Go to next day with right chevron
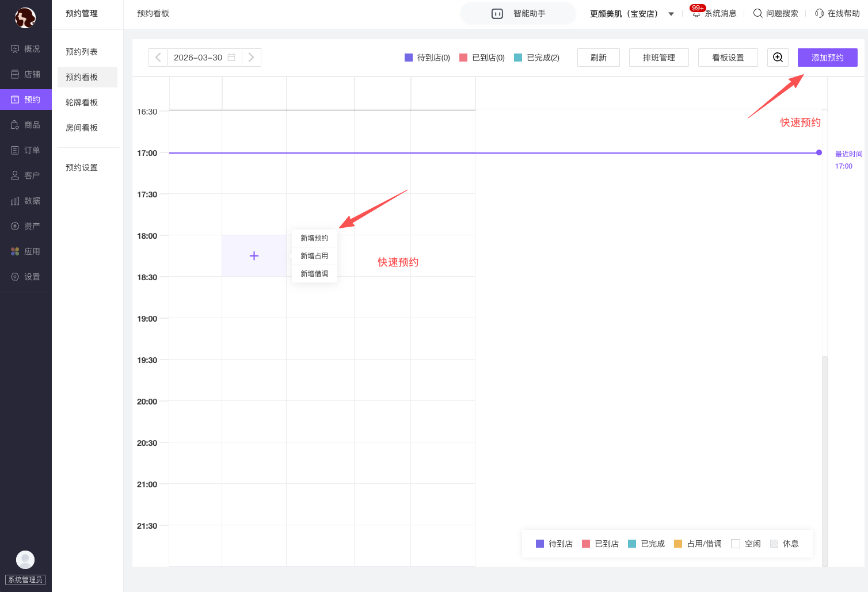Image resolution: width=868 pixels, height=592 pixels. (x=252, y=58)
